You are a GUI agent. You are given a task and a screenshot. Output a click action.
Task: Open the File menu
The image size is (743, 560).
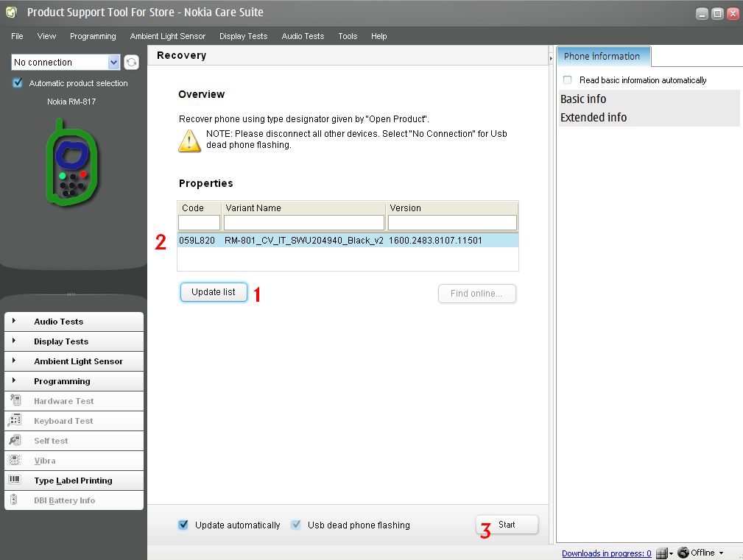coord(17,36)
